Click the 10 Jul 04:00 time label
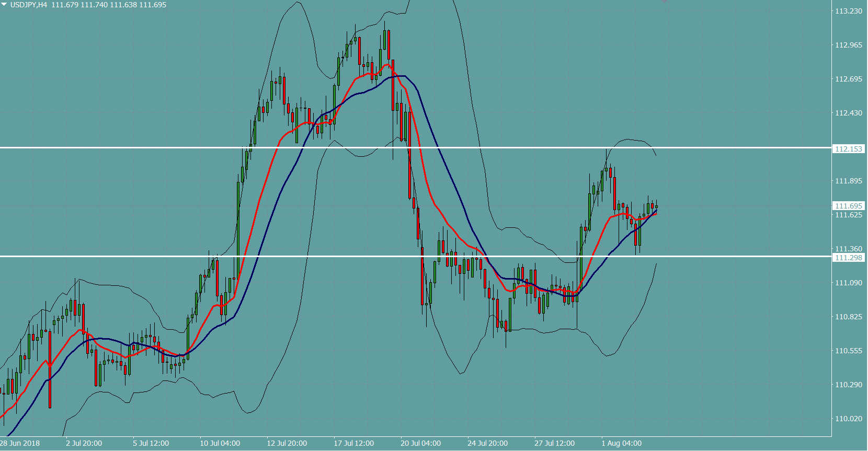 coord(220,443)
